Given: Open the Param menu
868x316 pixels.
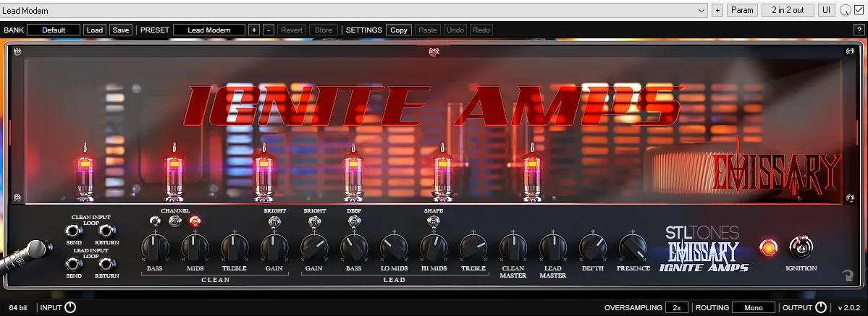Looking at the screenshot, I should coord(742,10).
